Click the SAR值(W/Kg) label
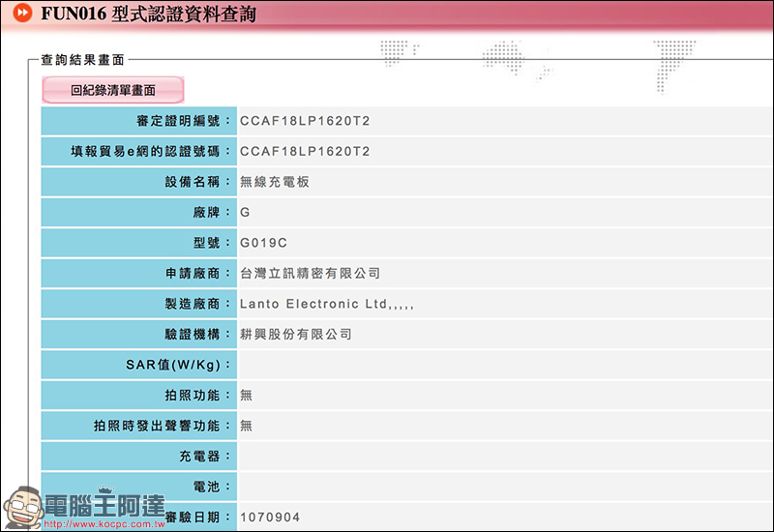Image resolution: width=774 pixels, height=532 pixels. coord(178,365)
